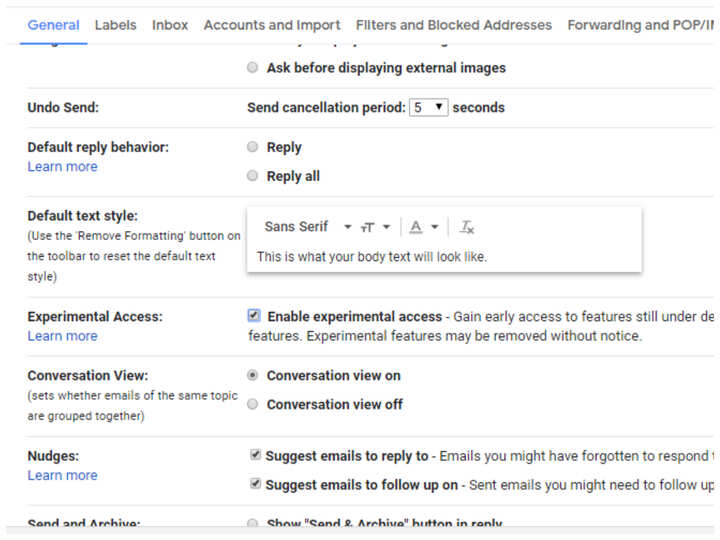The image size is (720, 540).
Task: Select the Reply radio button
Action: (x=252, y=147)
